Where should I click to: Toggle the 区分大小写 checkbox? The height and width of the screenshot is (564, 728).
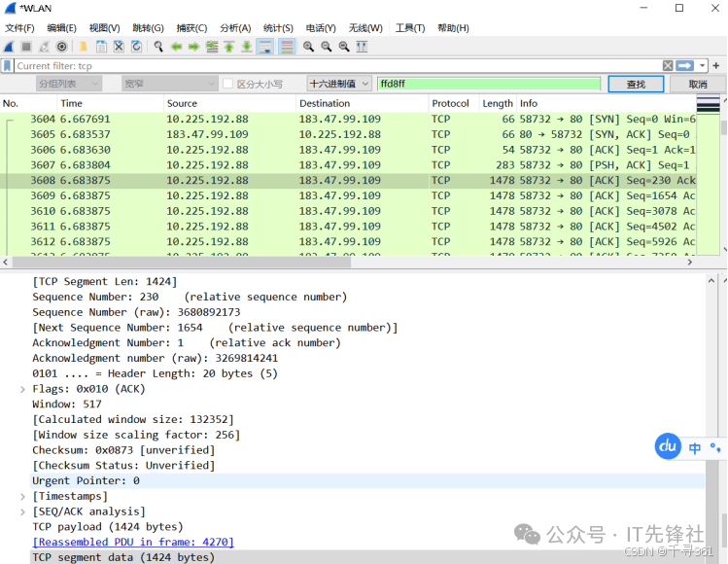[x=228, y=85]
